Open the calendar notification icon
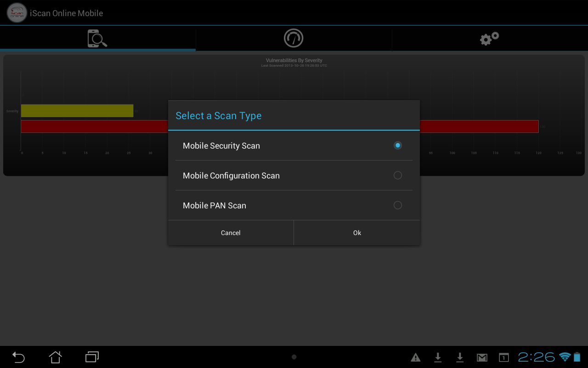Image resolution: width=588 pixels, height=368 pixels. point(504,357)
